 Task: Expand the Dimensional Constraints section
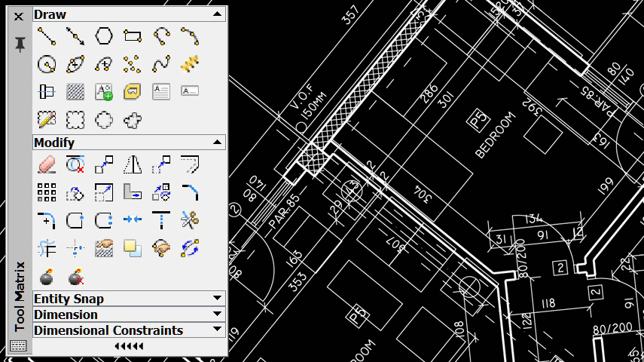click(217, 330)
